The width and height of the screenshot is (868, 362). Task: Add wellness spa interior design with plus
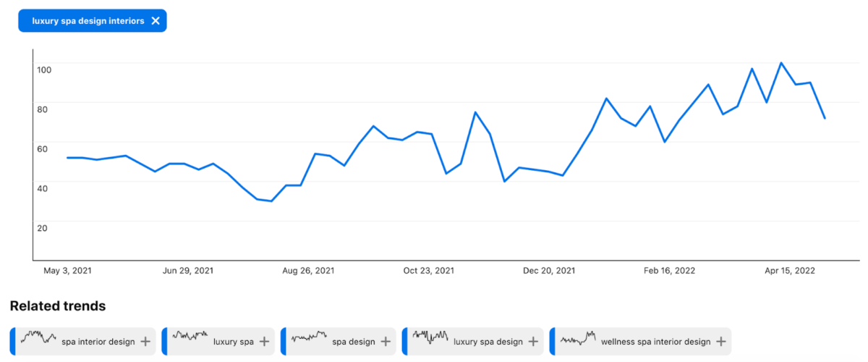pyautogui.click(x=721, y=342)
